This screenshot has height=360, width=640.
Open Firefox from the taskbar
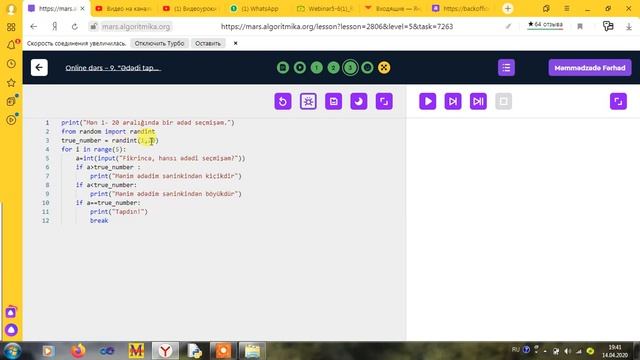click(x=78, y=351)
